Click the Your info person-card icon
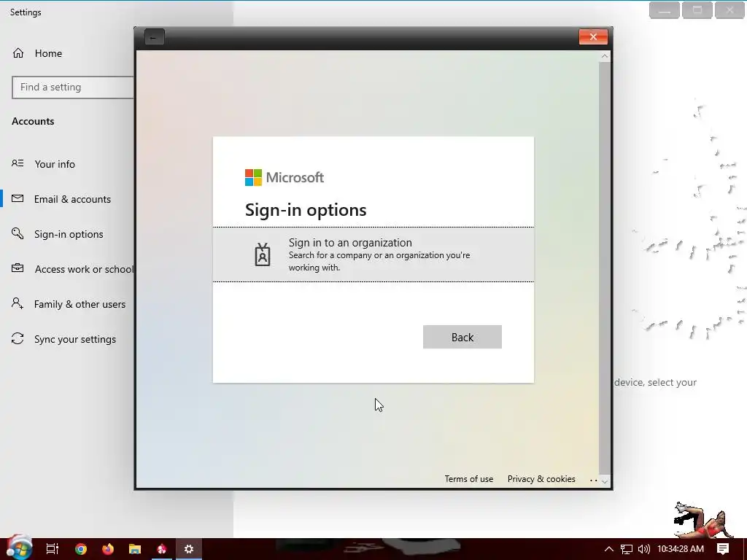Image resolution: width=747 pixels, height=560 pixels. (18, 163)
